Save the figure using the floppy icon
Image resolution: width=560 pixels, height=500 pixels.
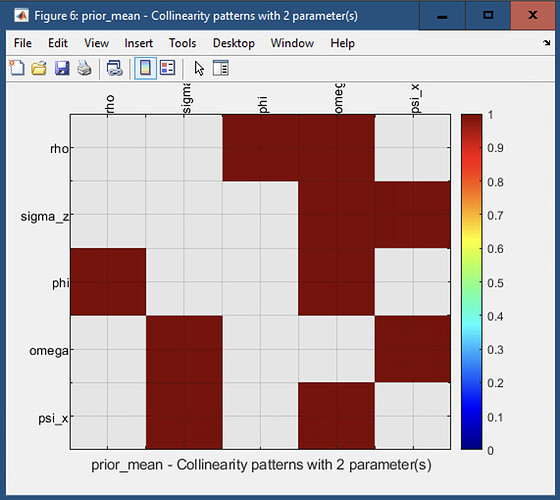point(62,68)
